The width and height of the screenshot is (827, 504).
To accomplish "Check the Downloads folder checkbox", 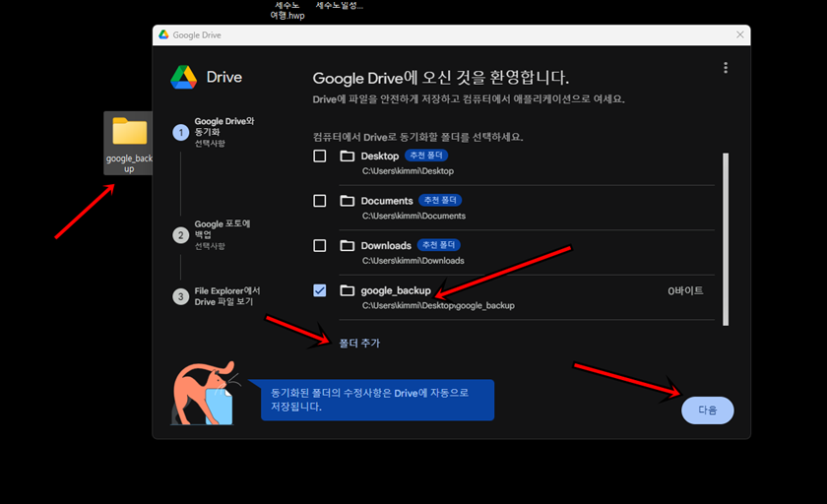I will (x=320, y=246).
